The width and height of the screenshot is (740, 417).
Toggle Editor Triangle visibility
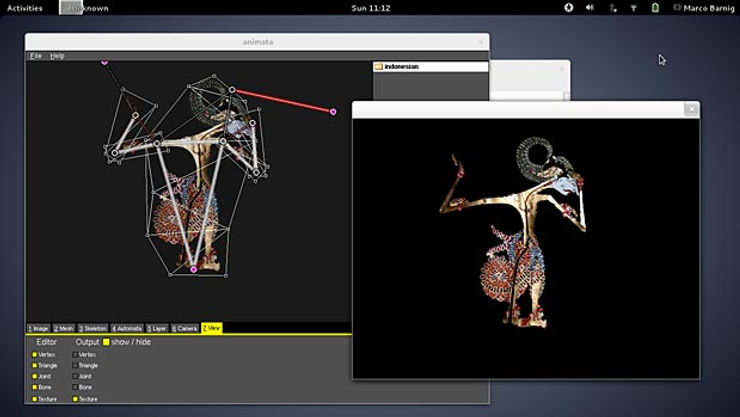coord(34,365)
